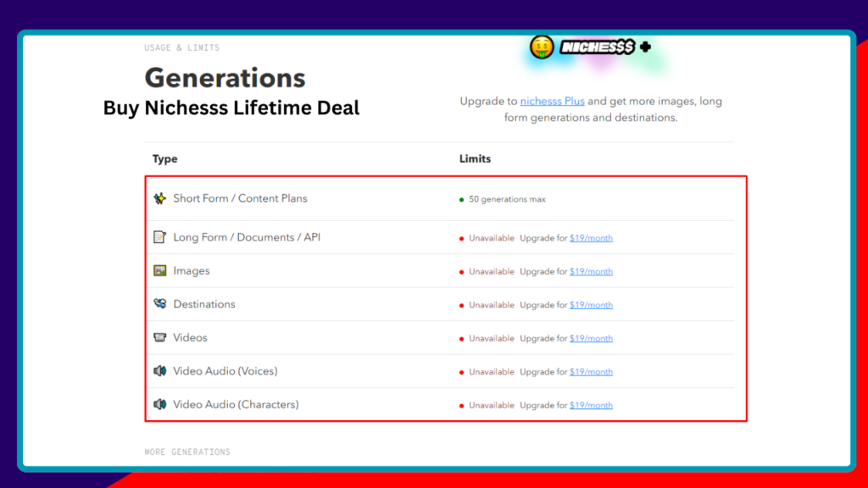This screenshot has height=488, width=868.
Task: Open $19/month link for Images row
Action: coord(591,272)
